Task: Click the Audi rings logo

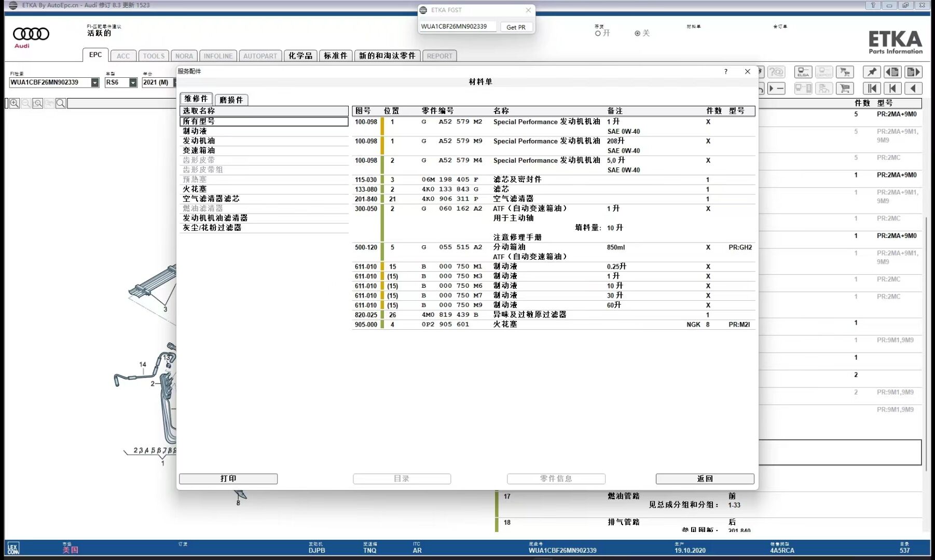Action: coord(31,34)
